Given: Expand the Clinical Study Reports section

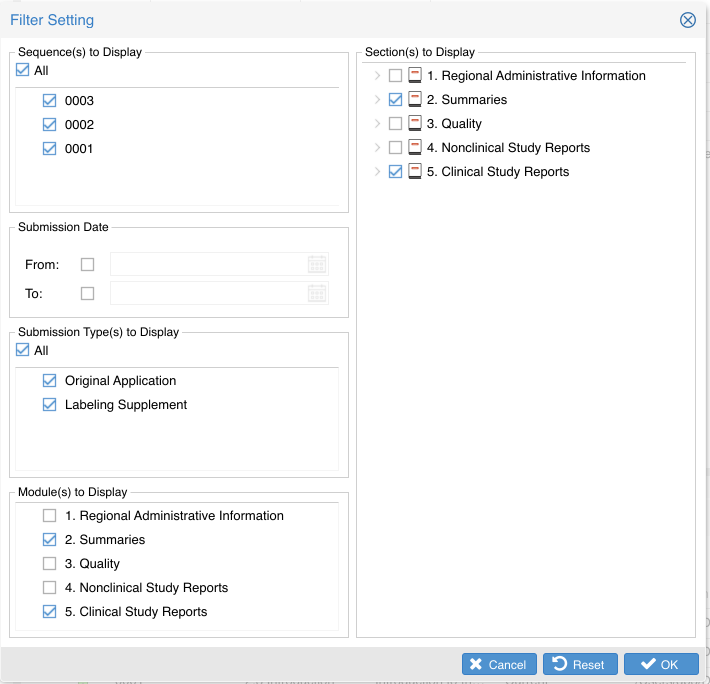Looking at the screenshot, I should [377, 172].
